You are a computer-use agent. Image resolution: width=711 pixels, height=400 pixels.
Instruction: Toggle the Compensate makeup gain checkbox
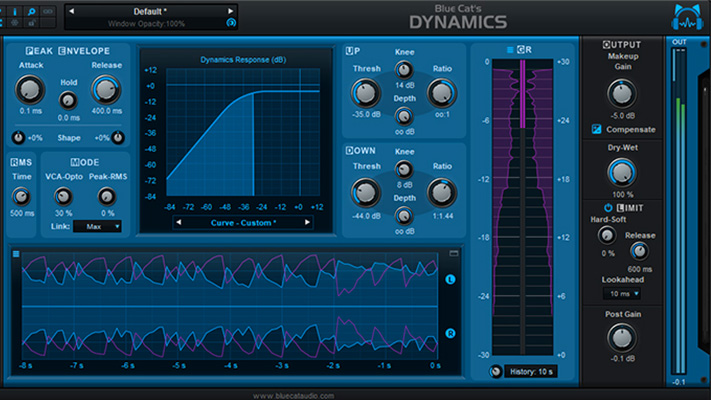pyautogui.click(x=597, y=129)
